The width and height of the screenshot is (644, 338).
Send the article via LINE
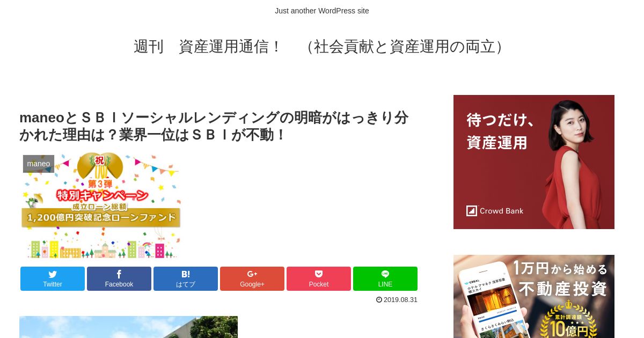tap(385, 278)
